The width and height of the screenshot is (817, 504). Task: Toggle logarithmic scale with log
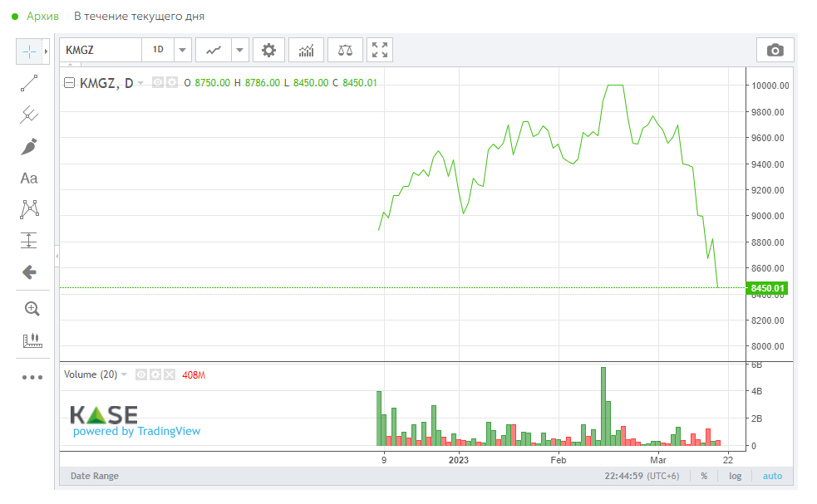[735, 476]
